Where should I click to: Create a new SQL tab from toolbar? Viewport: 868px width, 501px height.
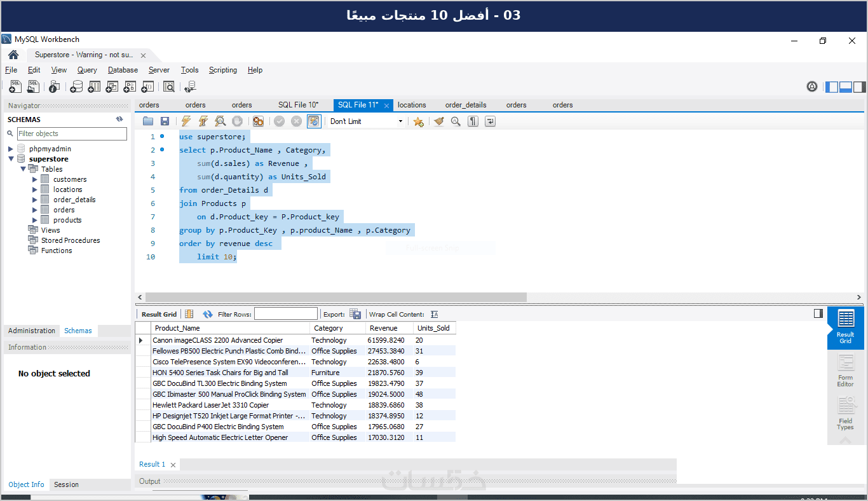tap(15, 86)
